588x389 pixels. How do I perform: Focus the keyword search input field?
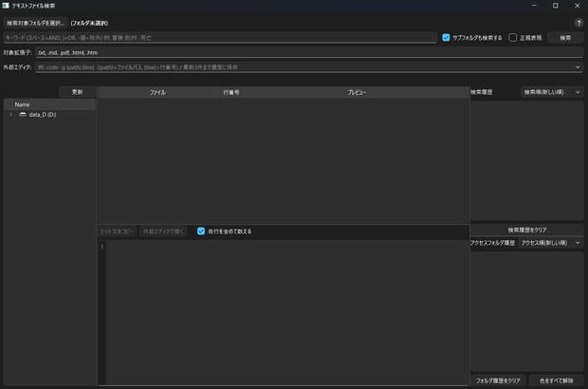(220, 38)
